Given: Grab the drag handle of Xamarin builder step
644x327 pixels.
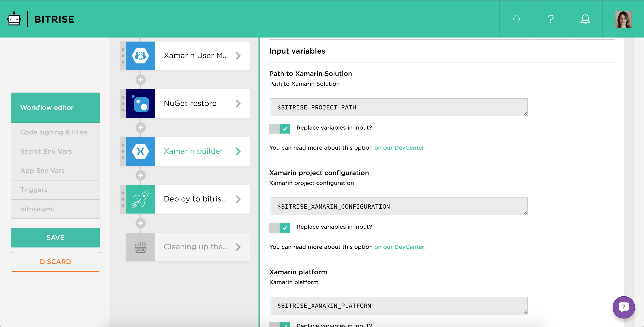Looking at the screenshot, I should pos(123,151).
